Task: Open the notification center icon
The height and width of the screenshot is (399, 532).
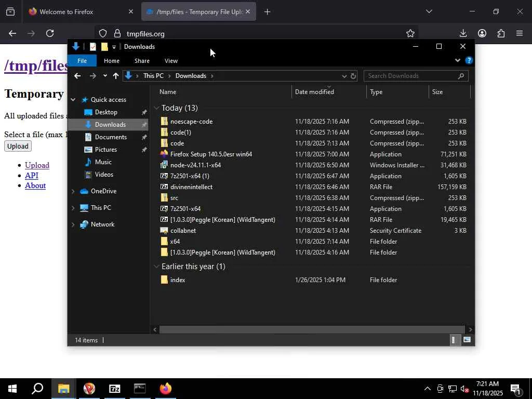Action: (x=516, y=389)
